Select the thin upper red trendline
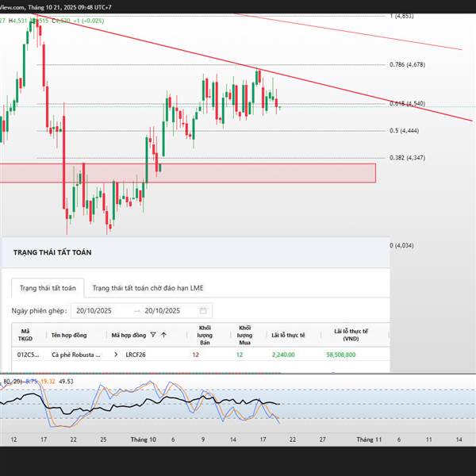The height and width of the screenshot is (476, 476). click(x=349, y=32)
